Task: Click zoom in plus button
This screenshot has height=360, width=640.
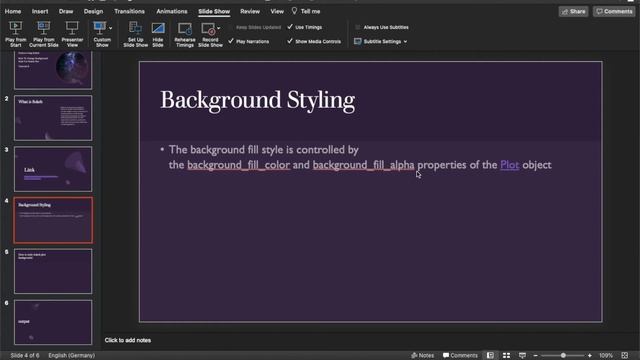Action: [x=590, y=356]
